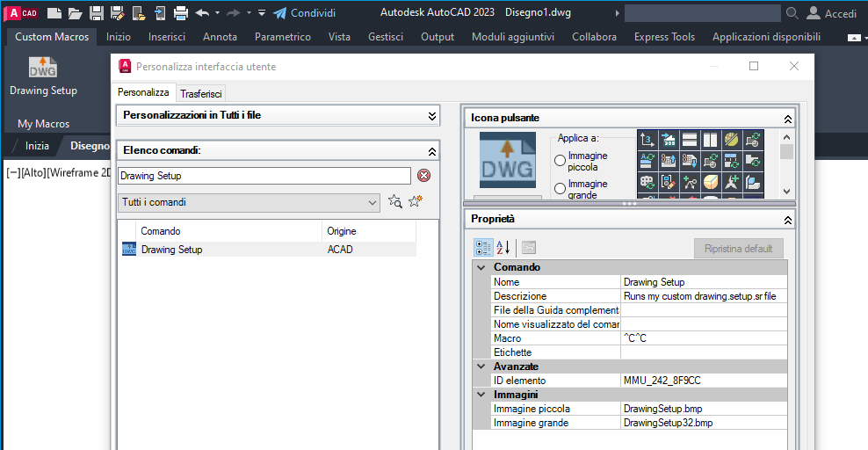Collapse the Icona pulsante panel
The image size is (868, 450).
[x=788, y=119]
